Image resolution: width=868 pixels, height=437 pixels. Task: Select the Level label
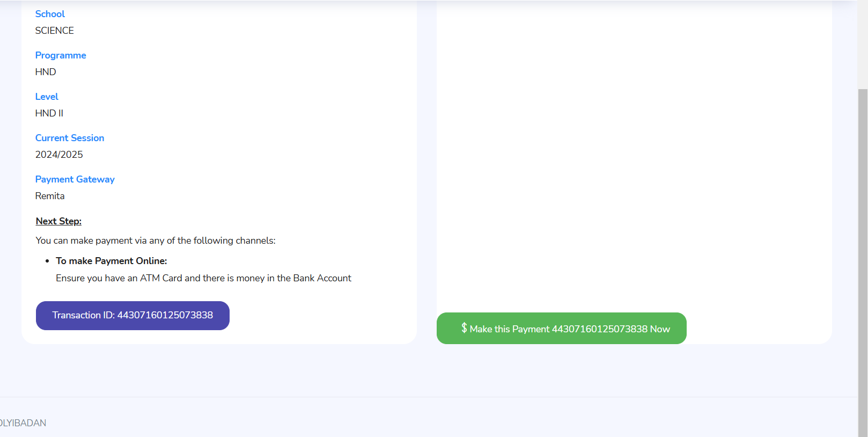(x=47, y=97)
